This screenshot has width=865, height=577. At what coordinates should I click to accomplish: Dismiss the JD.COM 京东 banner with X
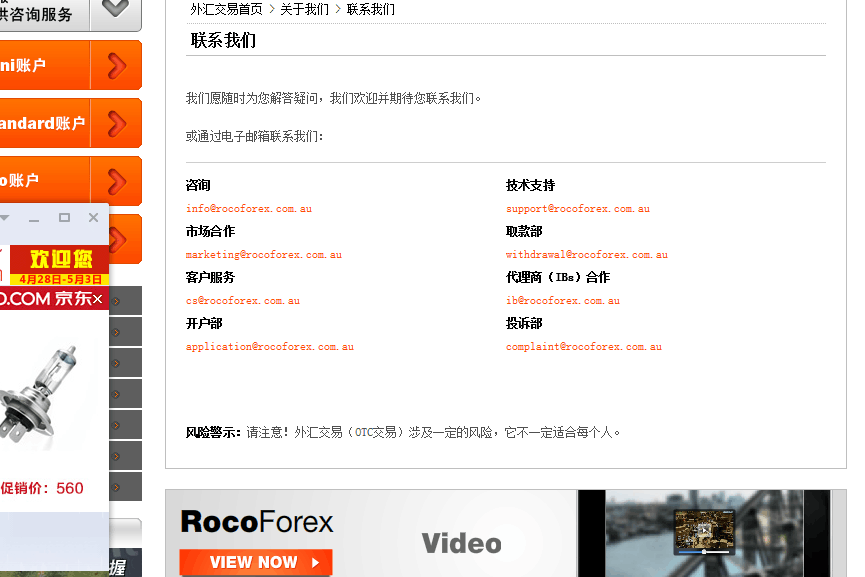(98, 299)
